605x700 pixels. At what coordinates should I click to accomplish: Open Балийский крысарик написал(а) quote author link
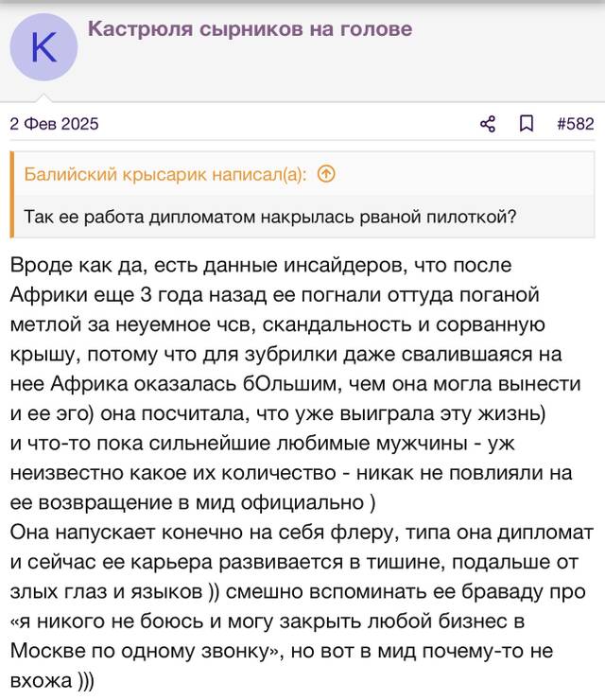tap(165, 174)
